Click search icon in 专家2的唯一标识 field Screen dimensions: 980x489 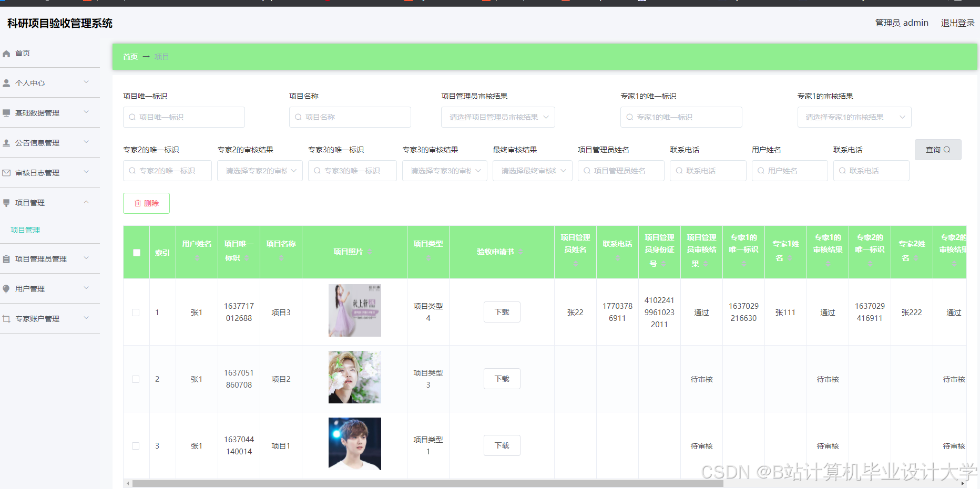(132, 171)
